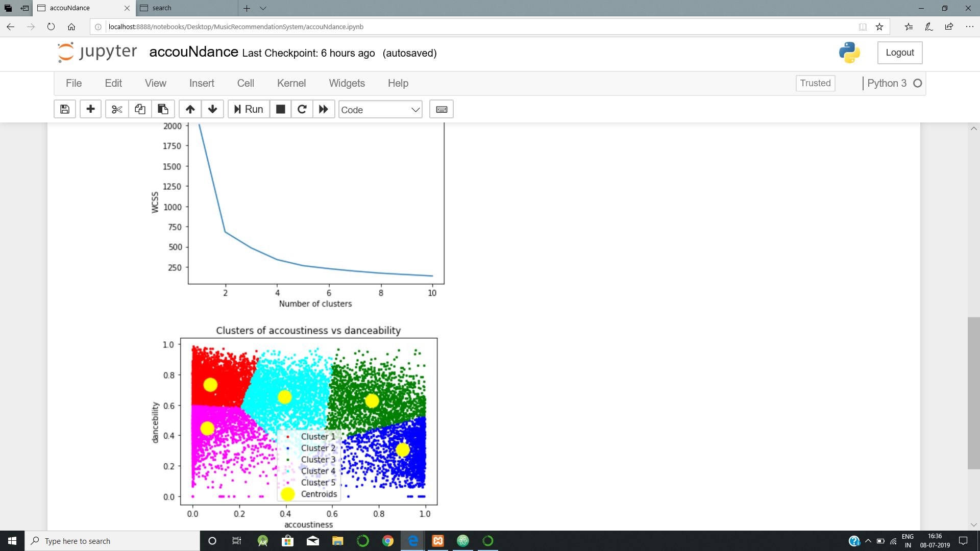The image size is (980, 551).
Task: Open Task View on taskbar
Action: (x=237, y=541)
